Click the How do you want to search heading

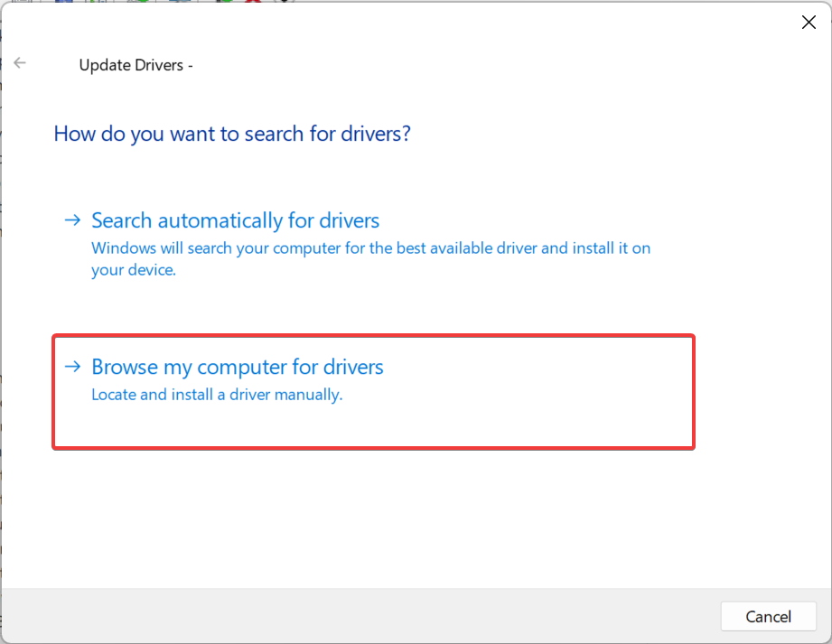point(232,133)
